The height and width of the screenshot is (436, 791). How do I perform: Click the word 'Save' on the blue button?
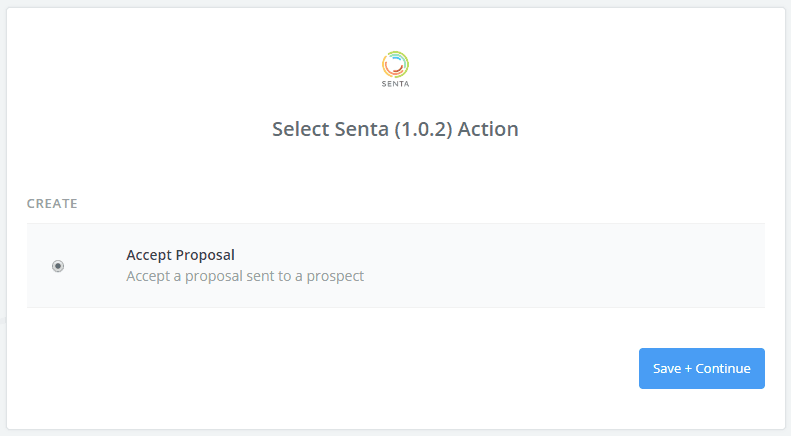[667, 369]
